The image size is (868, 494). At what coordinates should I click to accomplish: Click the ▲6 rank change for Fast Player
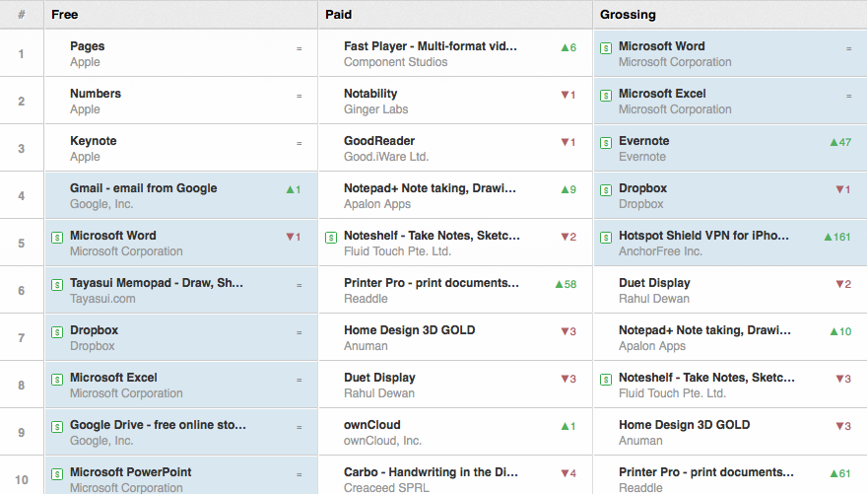click(568, 47)
